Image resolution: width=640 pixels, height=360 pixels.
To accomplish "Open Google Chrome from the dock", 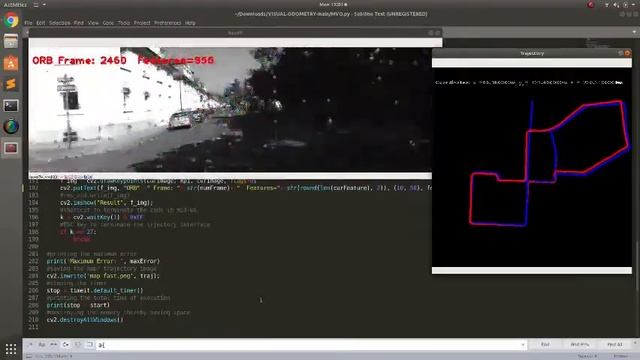I will click(x=11, y=20).
